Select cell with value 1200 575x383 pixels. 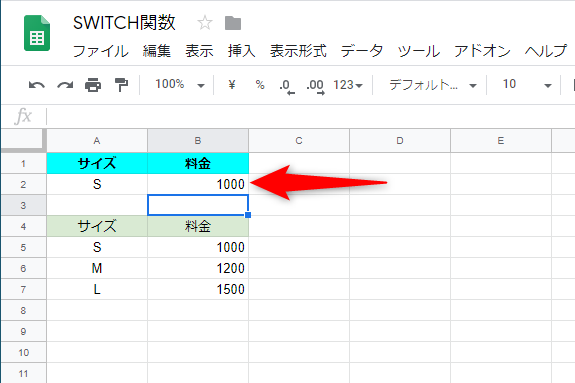tap(198, 268)
